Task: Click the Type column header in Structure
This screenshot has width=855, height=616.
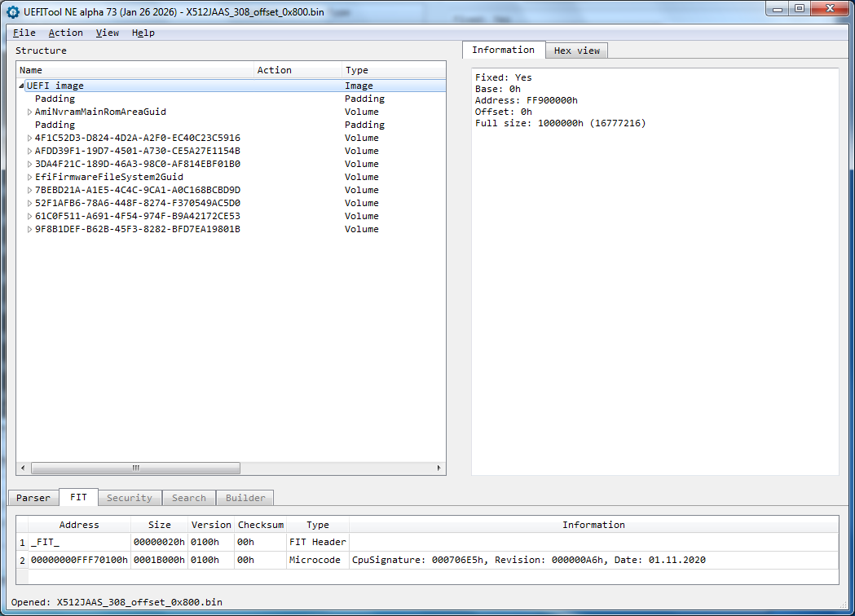Action: [x=391, y=70]
